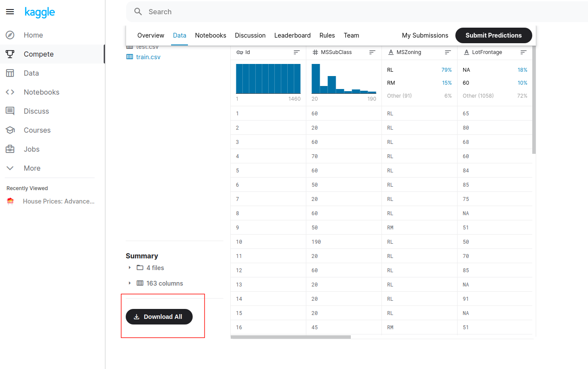Click the Data table icon in sidebar
Viewport: 588px width, 369px height.
(10, 73)
